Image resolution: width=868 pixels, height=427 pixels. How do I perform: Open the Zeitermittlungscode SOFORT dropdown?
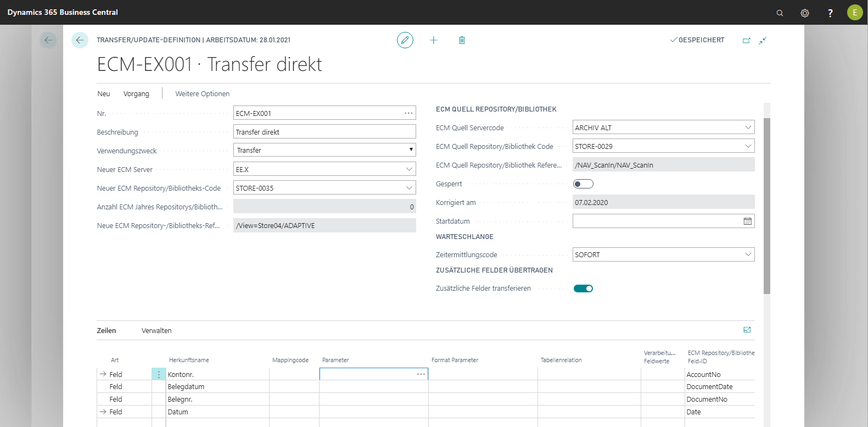[748, 254]
